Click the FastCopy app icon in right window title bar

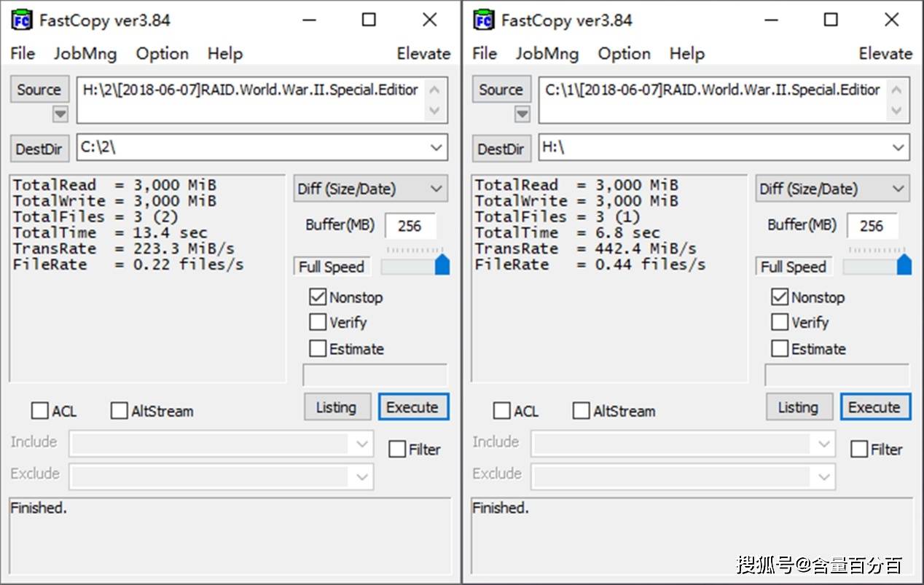tap(484, 20)
